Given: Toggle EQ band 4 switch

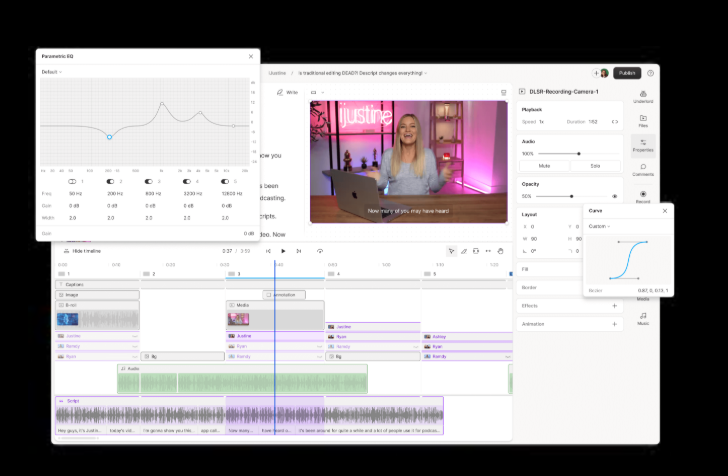Looking at the screenshot, I should tap(187, 182).
